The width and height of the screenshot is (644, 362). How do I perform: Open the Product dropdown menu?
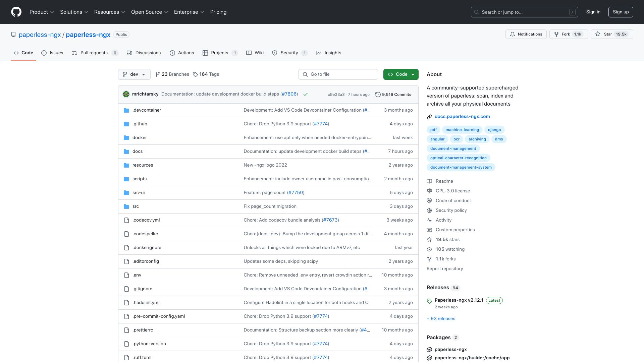(x=42, y=12)
